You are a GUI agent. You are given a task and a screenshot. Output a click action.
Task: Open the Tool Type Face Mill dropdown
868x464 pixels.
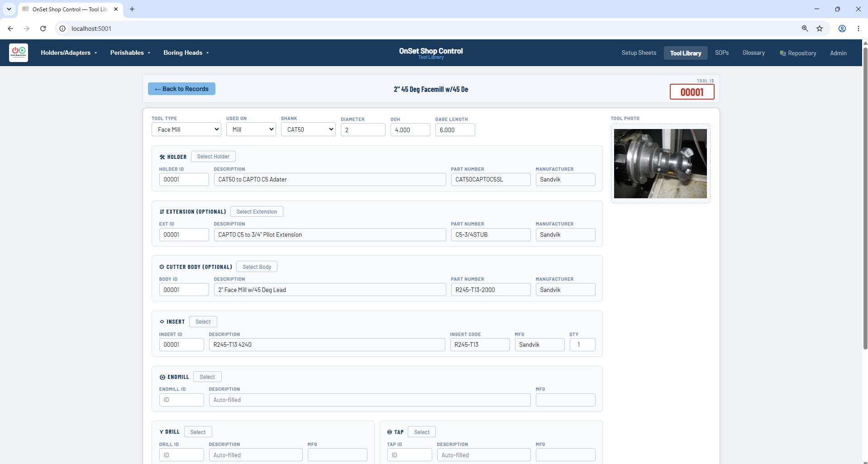[186, 129]
